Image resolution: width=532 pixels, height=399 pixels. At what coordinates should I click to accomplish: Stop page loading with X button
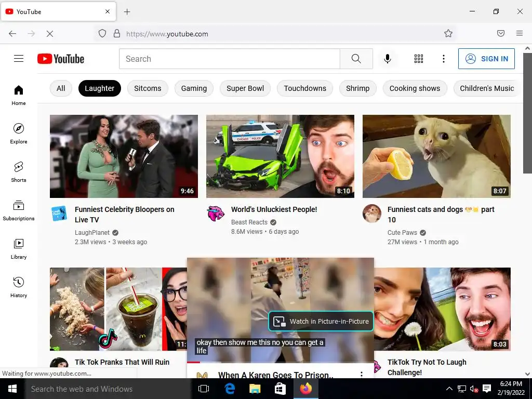[x=49, y=34]
